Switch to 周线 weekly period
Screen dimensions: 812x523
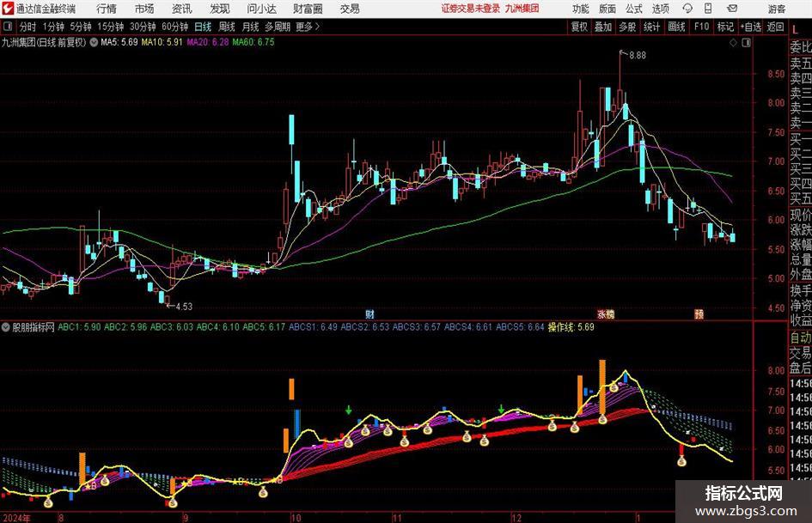tap(226, 27)
